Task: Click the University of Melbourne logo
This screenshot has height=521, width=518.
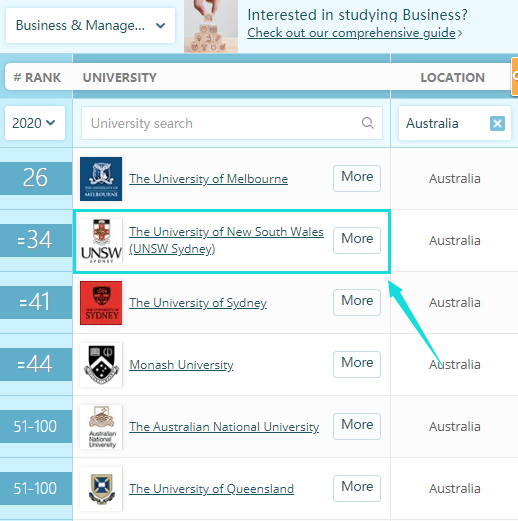Action: pos(101,179)
